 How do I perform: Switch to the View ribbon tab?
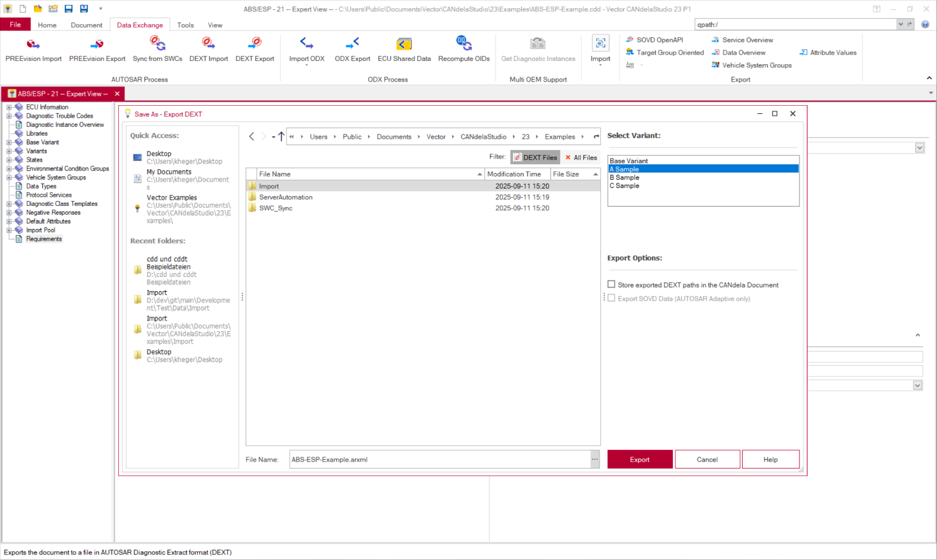[x=215, y=25]
